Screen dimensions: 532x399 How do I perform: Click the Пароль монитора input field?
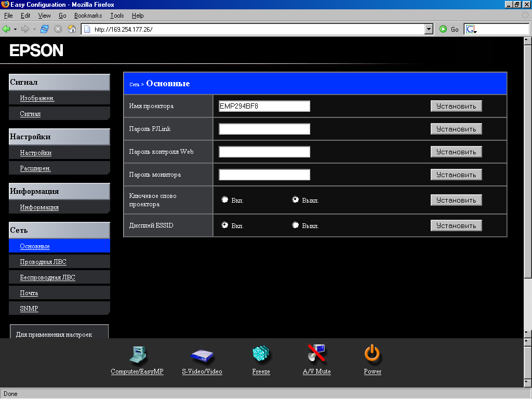264,175
